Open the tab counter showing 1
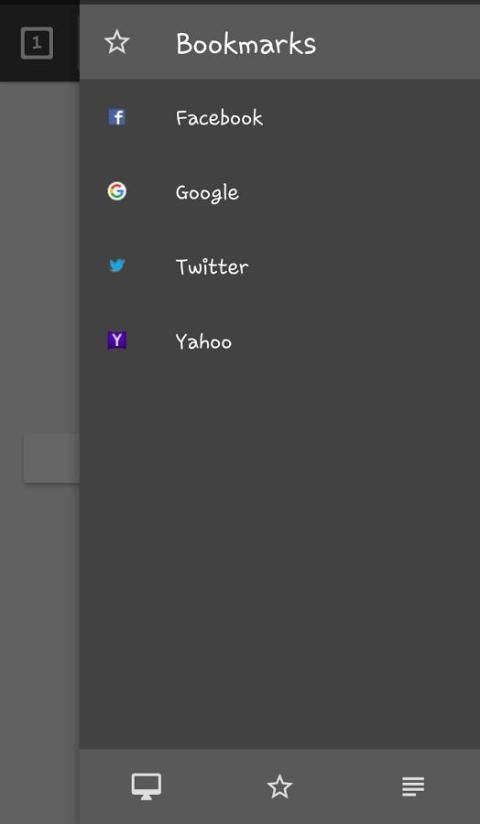The width and height of the screenshot is (480, 824). point(37,43)
